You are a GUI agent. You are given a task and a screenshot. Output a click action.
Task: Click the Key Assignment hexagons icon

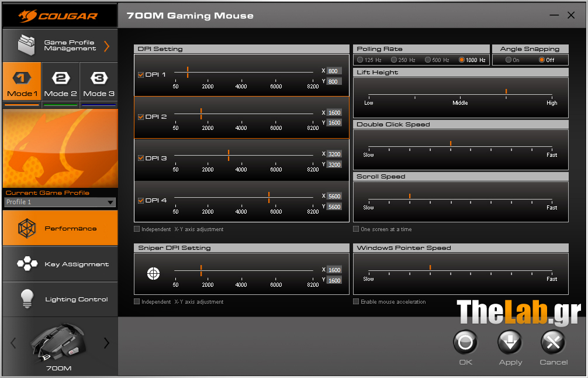[x=27, y=263]
